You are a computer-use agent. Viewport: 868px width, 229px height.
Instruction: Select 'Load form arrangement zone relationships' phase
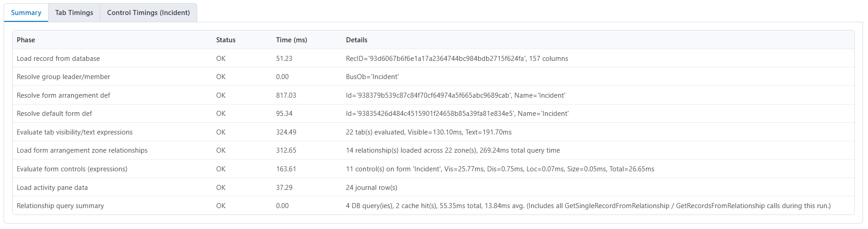(82, 150)
